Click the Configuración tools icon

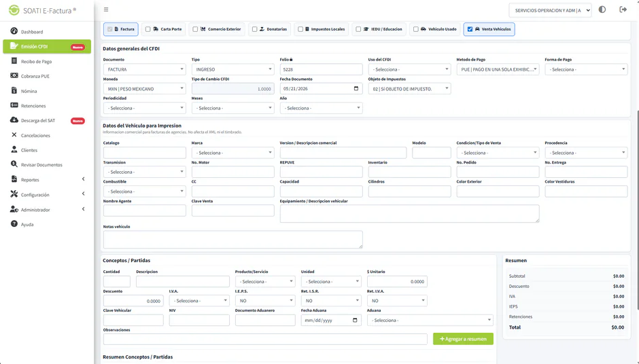coord(14,194)
